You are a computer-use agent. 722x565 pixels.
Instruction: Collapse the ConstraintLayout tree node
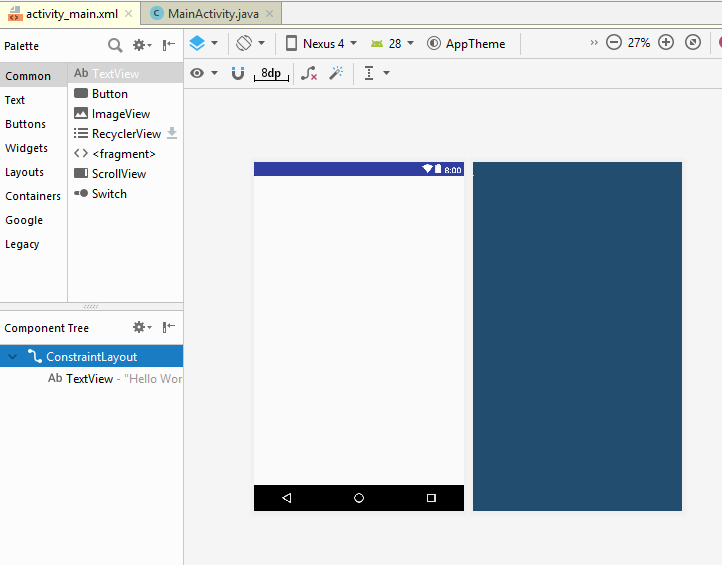12,356
